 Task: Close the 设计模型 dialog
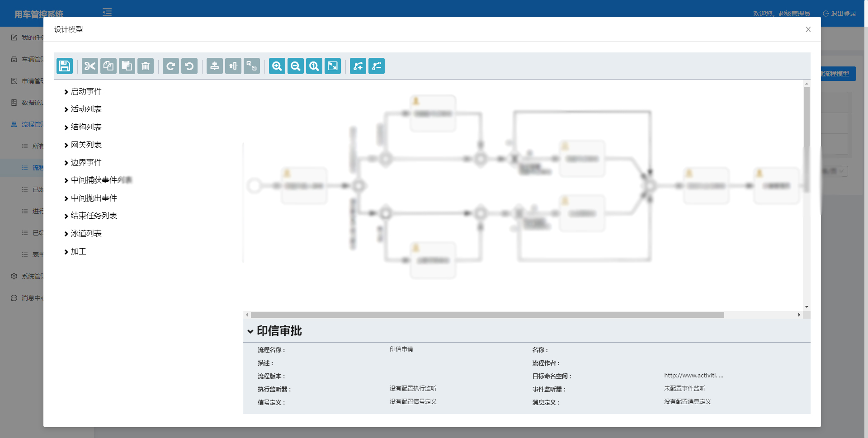(x=808, y=29)
